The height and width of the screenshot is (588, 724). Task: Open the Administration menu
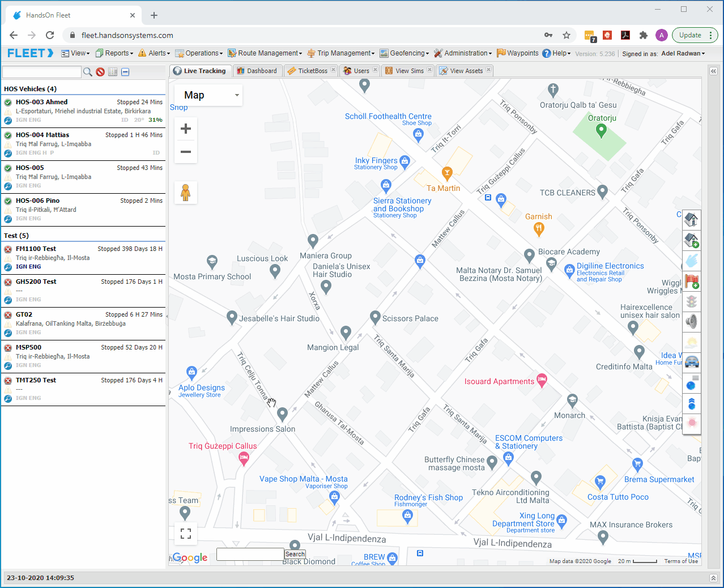click(463, 53)
